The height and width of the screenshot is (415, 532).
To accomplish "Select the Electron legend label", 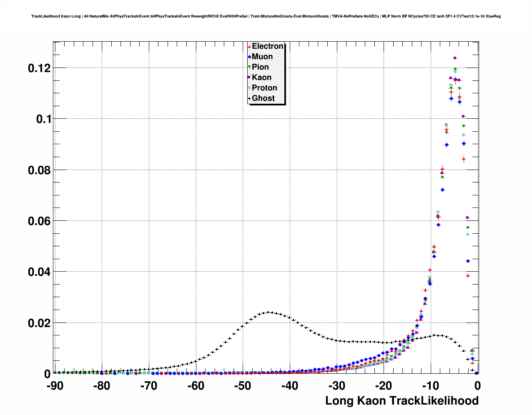I will [x=268, y=46].
